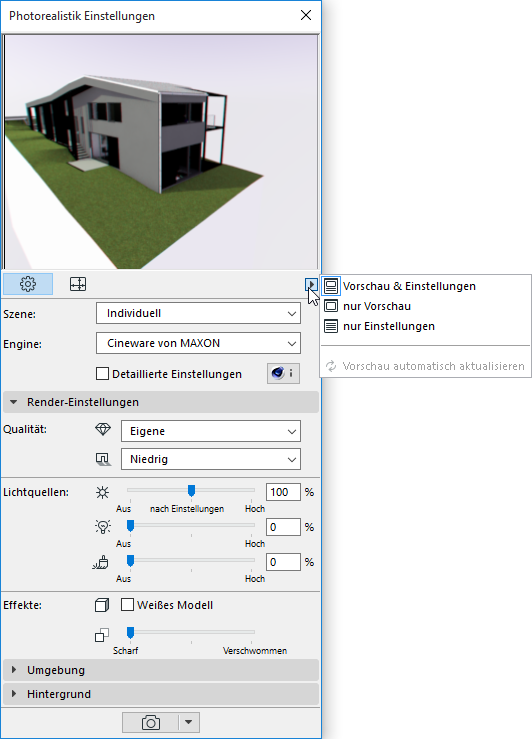Click the sun intensity slider handle
Screen dimensions: 532x739
point(191,491)
